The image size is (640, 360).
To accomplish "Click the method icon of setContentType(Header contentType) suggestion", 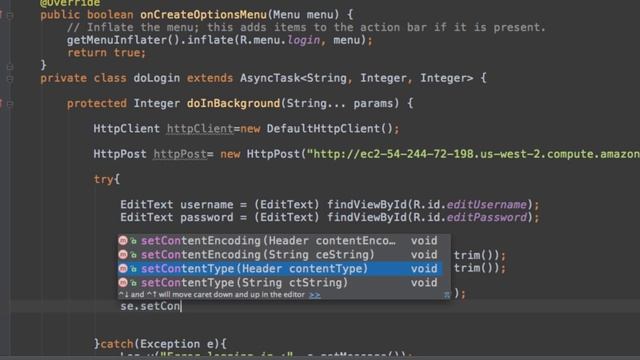I will click(x=123, y=268).
